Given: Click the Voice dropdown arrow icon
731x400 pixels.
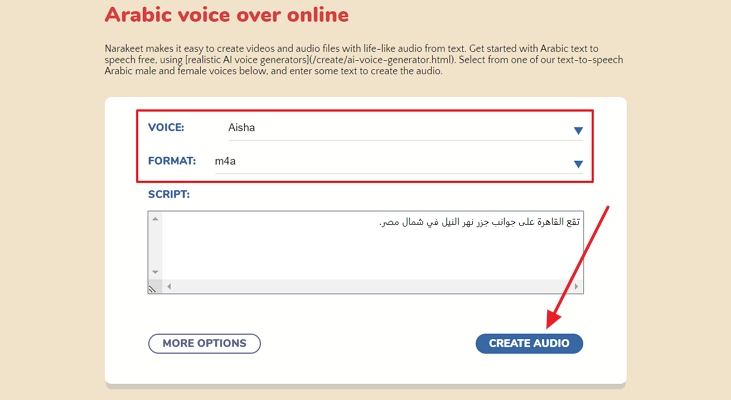Looking at the screenshot, I should tap(578, 130).
